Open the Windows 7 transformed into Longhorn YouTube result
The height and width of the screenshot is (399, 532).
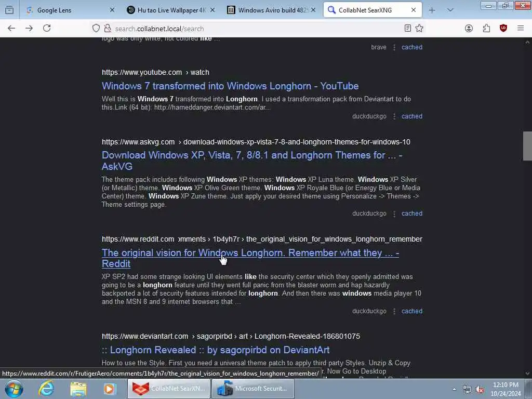point(230,86)
